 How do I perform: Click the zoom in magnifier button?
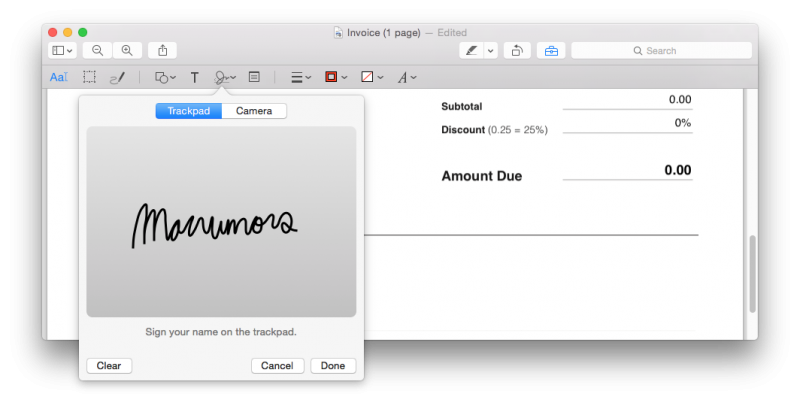tap(126, 50)
